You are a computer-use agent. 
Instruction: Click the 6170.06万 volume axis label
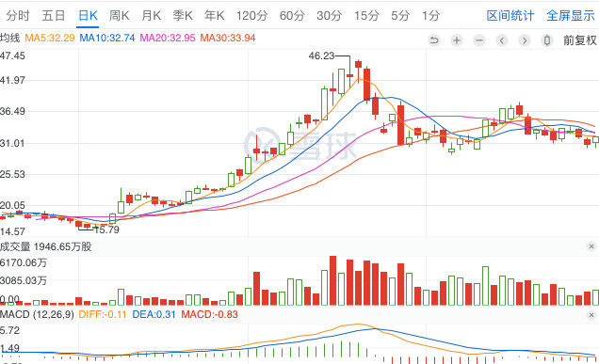tap(24, 262)
